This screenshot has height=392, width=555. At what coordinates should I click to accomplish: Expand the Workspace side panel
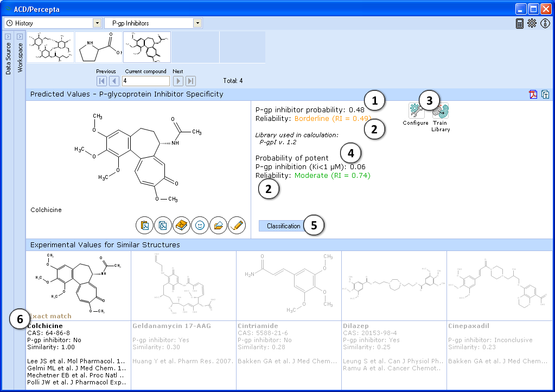(x=20, y=36)
